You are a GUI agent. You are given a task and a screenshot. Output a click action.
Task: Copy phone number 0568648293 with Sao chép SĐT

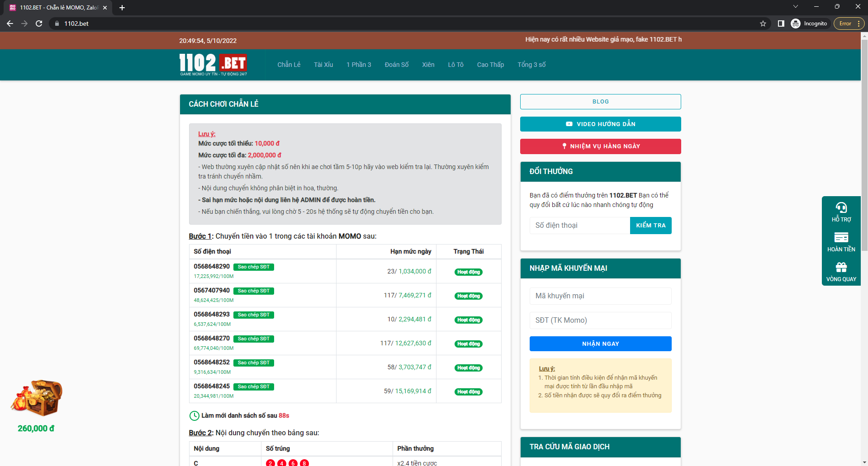[254, 315]
